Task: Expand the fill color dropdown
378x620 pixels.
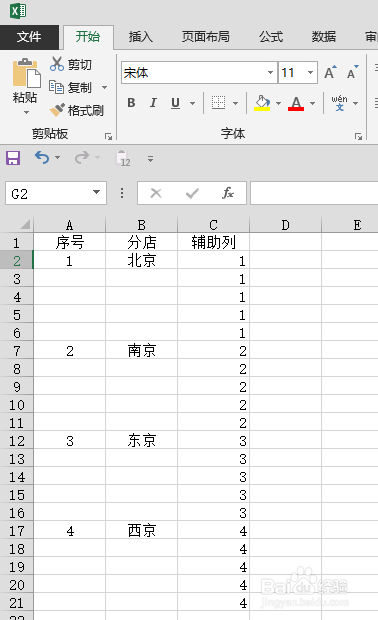Action: tap(278, 104)
